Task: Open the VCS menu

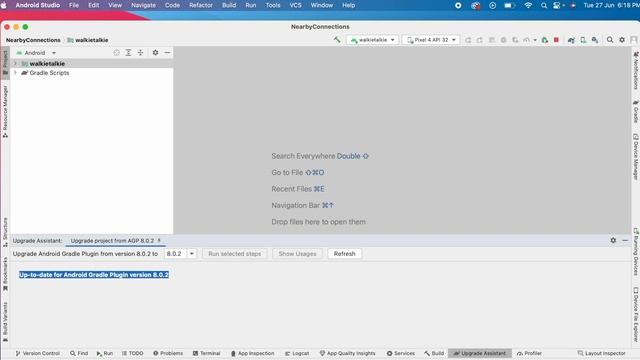Action: point(296,5)
